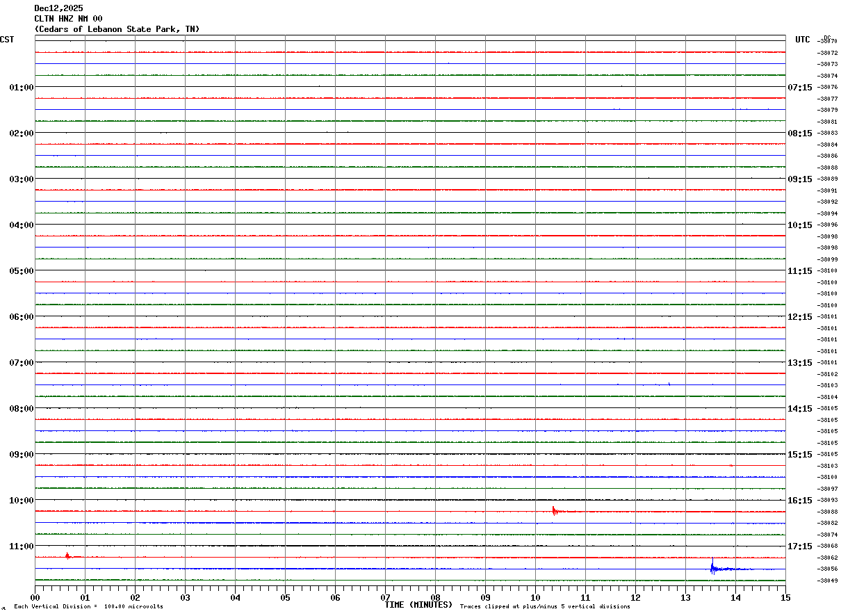Screen dimensions: 841x616
Task: Click the Cedars of Lebanon State Park label
Action: [117, 29]
